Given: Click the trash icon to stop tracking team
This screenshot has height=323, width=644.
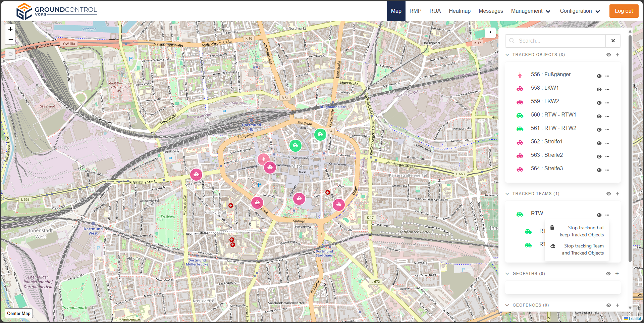Looking at the screenshot, I should tap(552, 228).
